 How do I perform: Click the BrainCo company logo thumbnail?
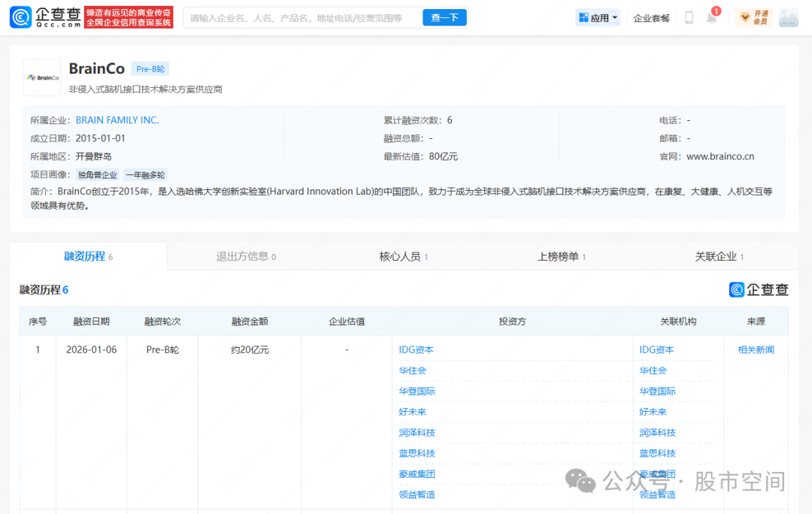tap(42, 77)
